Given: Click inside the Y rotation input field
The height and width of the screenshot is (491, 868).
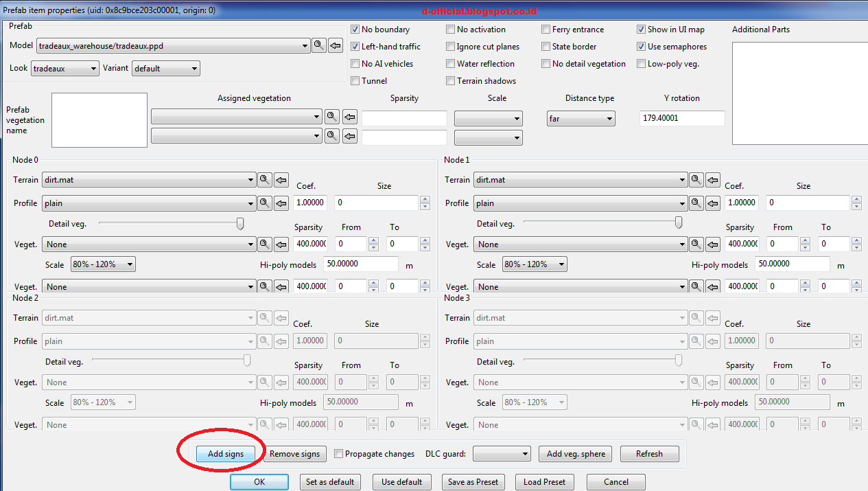Looking at the screenshot, I should click(x=681, y=118).
